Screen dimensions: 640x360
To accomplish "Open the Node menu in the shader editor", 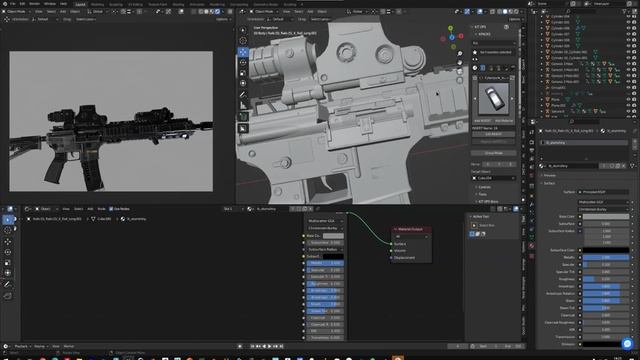I will pyautogui.click(x=101, y=209).
